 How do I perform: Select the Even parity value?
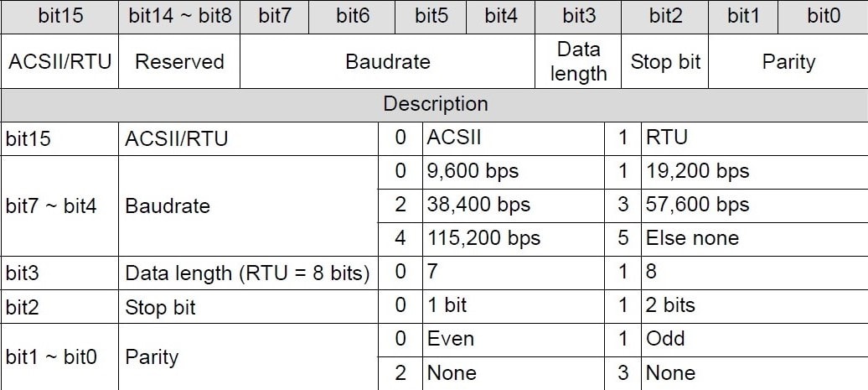coord(513,340)
